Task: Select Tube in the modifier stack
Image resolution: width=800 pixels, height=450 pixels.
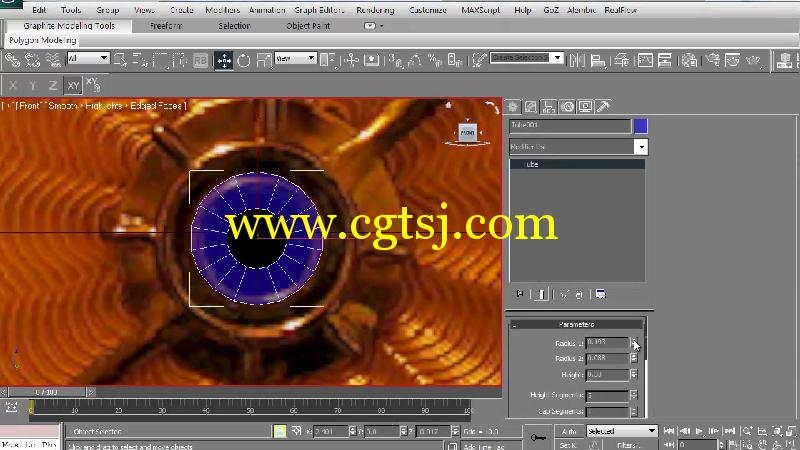Action: tap(577, 164)
